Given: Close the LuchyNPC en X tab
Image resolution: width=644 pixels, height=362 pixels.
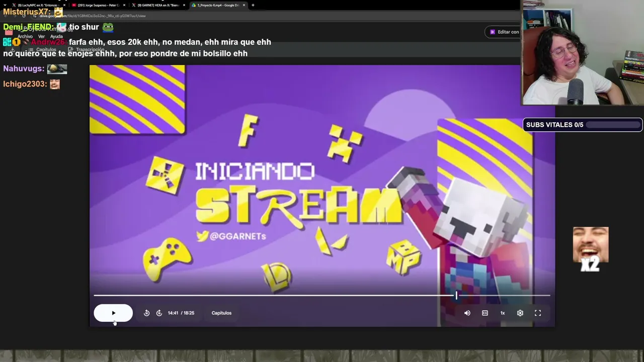Looking at the screenshot, I should (x=64, y=5).
